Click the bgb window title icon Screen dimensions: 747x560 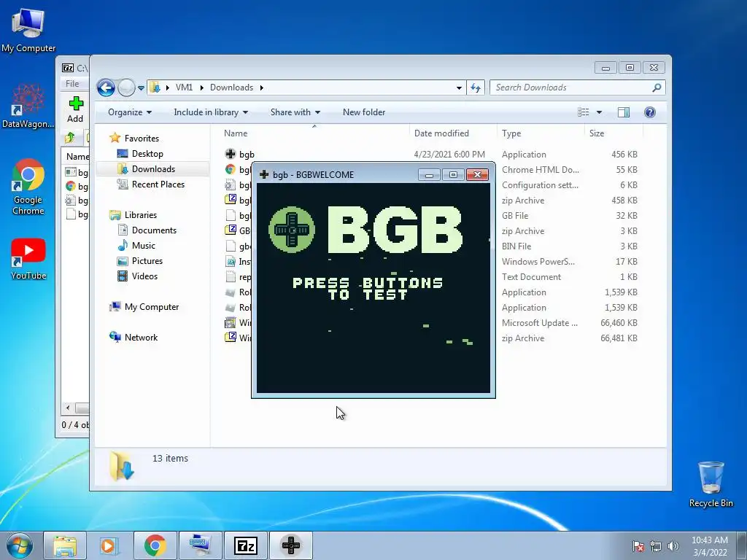pos(264,175)
